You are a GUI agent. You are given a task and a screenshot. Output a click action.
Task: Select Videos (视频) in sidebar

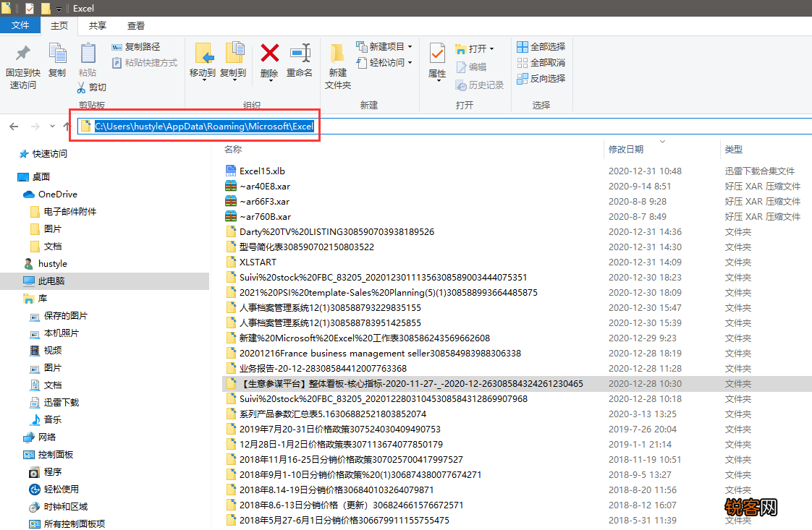point(46,351)
